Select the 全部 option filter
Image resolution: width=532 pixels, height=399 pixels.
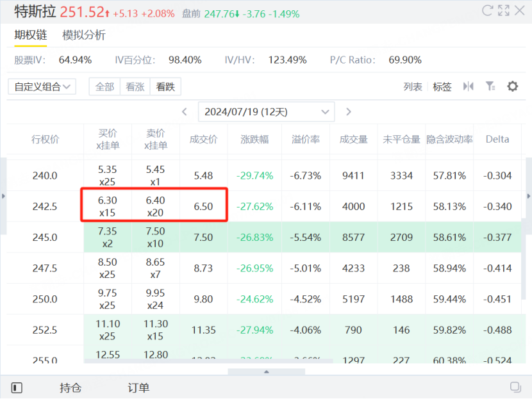[104, 87]
